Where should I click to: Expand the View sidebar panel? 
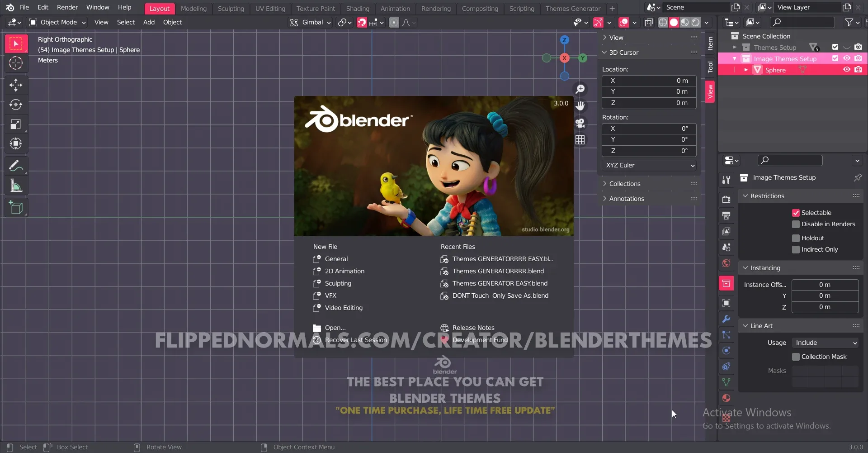616,38
